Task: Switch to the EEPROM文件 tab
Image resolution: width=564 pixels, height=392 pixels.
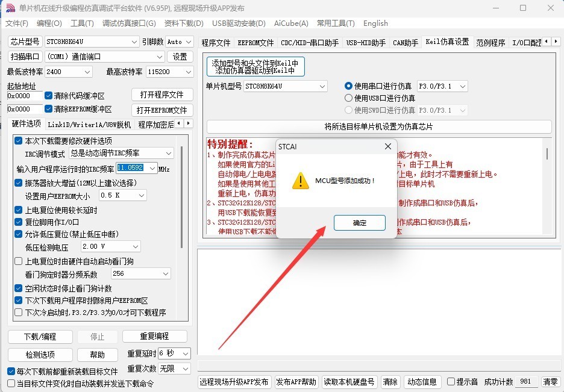Action: click(x=255, y=43)
